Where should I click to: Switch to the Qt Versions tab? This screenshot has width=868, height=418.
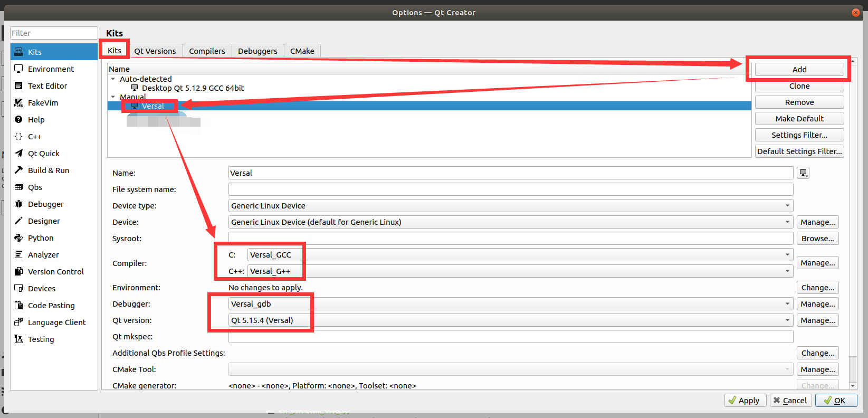point(155,51)
